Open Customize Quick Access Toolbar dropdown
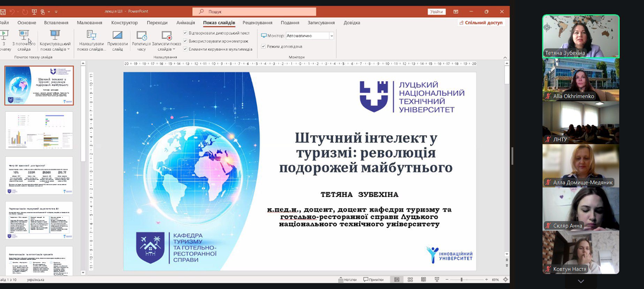The image size is (644, 289). [56, 11]
